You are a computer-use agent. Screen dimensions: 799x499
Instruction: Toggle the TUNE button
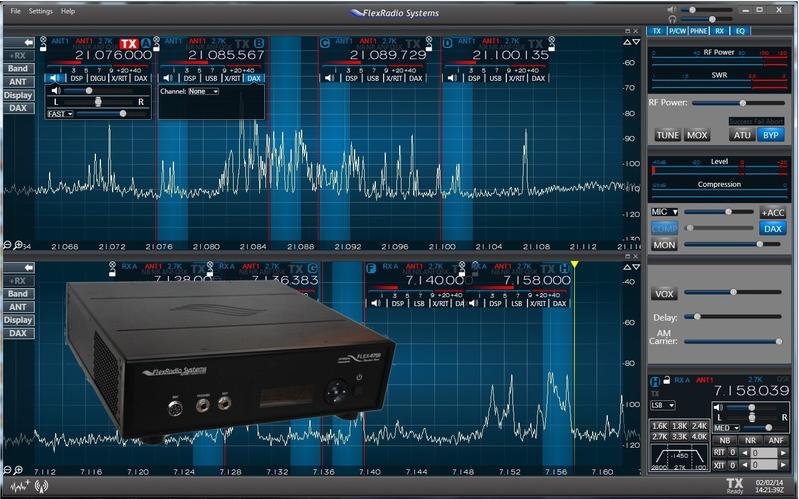click(668, 135)
